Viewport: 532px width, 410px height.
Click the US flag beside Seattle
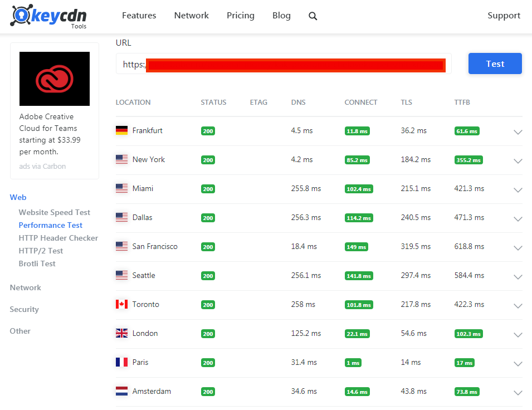pos(122,275)
